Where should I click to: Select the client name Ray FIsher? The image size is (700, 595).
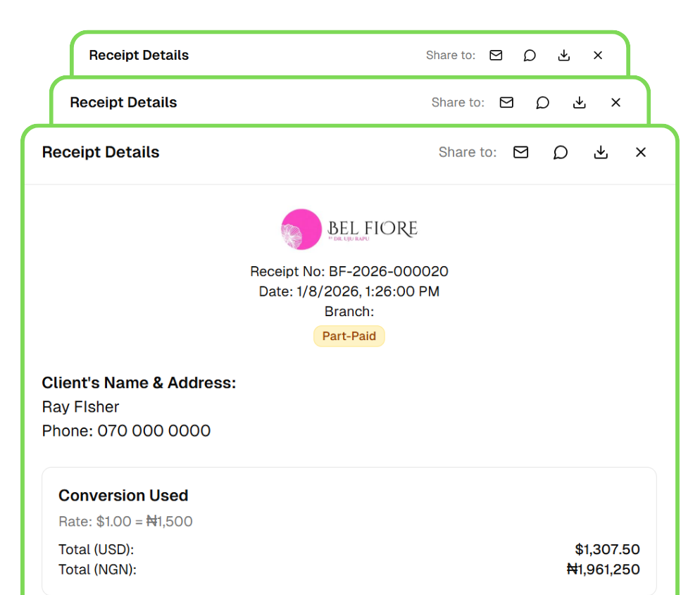point(80,407)
